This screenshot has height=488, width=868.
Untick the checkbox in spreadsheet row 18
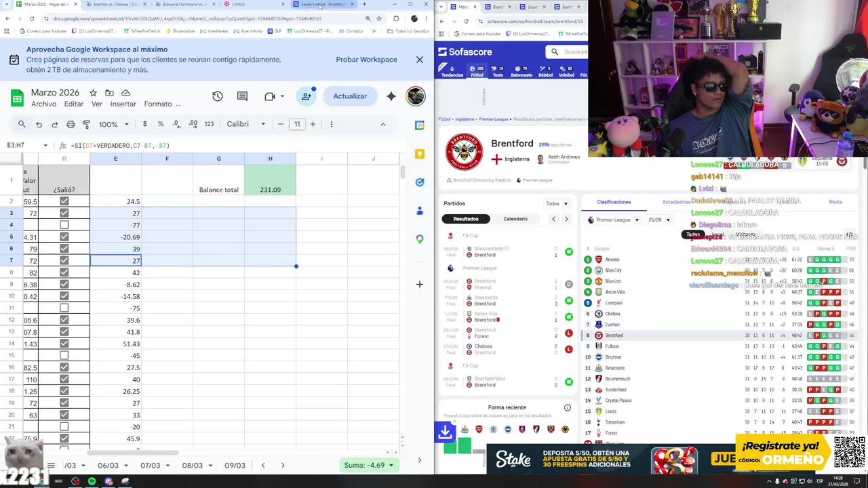[64, 391]
